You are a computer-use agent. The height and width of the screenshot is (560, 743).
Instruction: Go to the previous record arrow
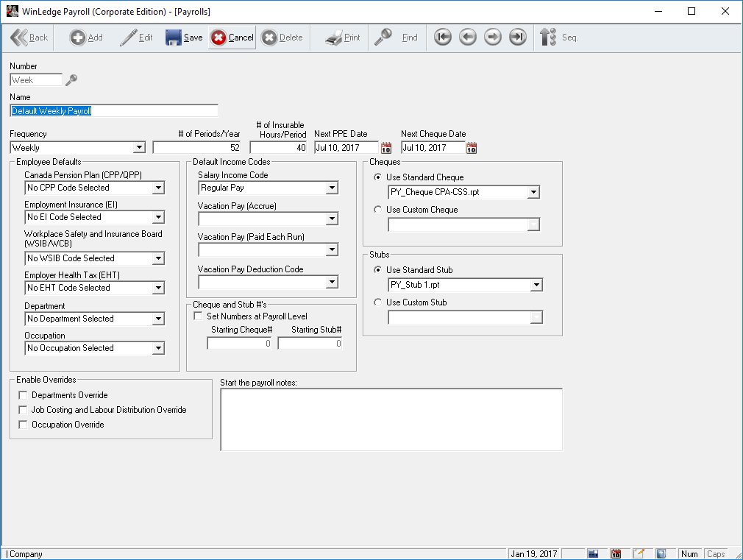click(467, 38)
